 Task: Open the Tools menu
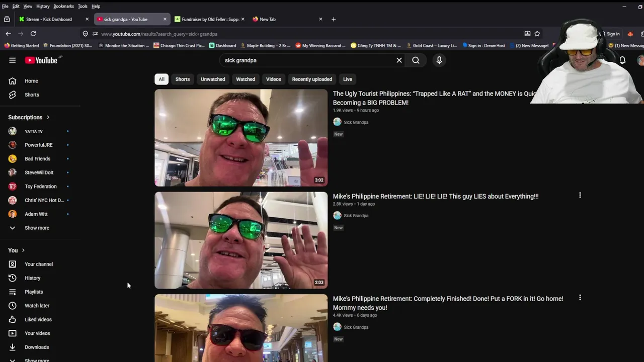pos(83,6)
